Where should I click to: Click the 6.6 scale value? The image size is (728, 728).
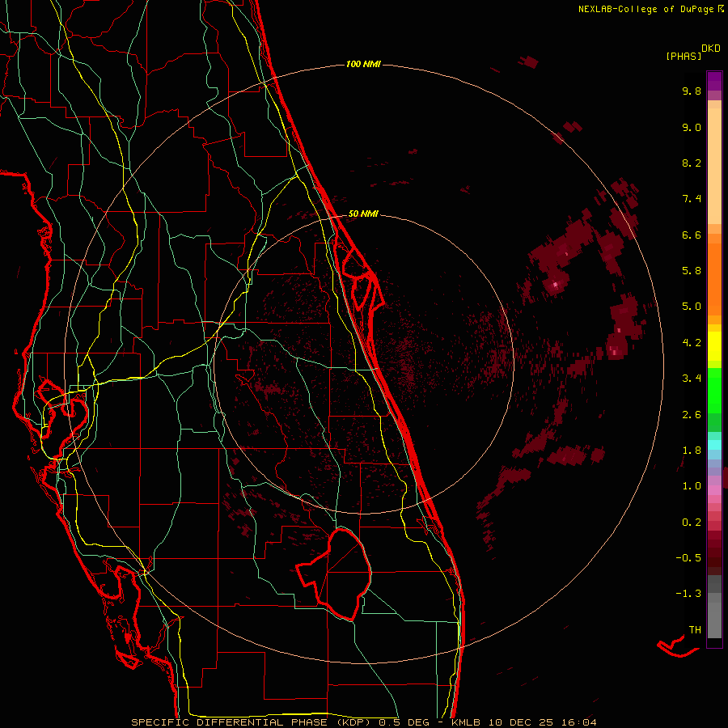[692, 235]
